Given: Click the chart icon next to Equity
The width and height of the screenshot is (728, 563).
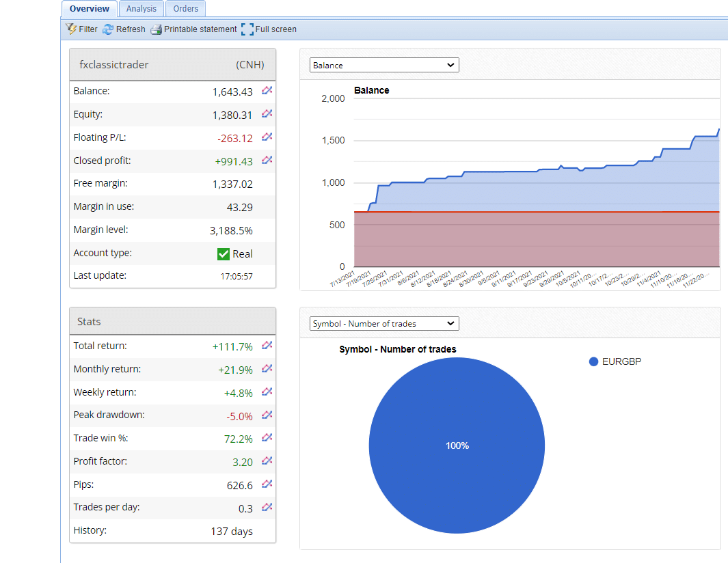Looking at the screenshot, I should click(x=267, y=114).
